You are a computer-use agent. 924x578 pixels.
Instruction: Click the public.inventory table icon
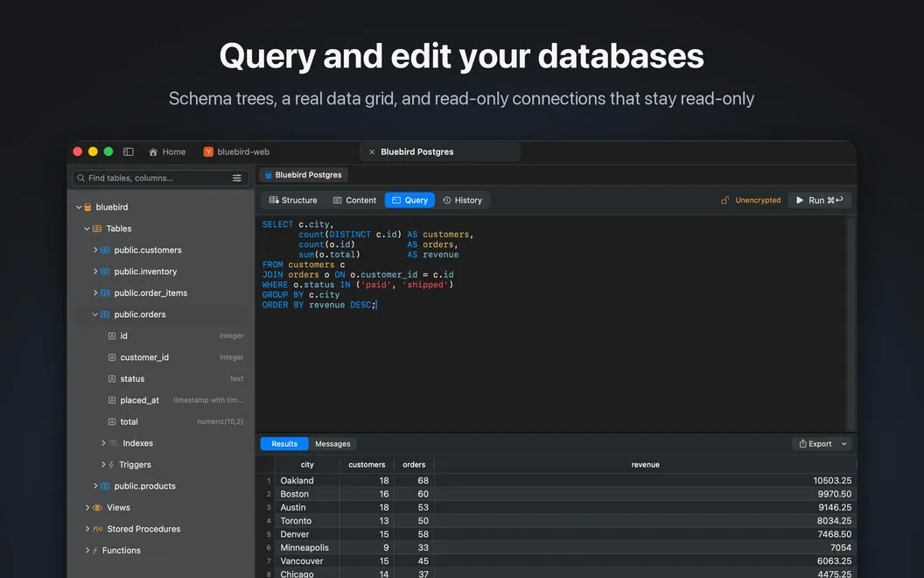pyautogui.click(x=105, y=271)
